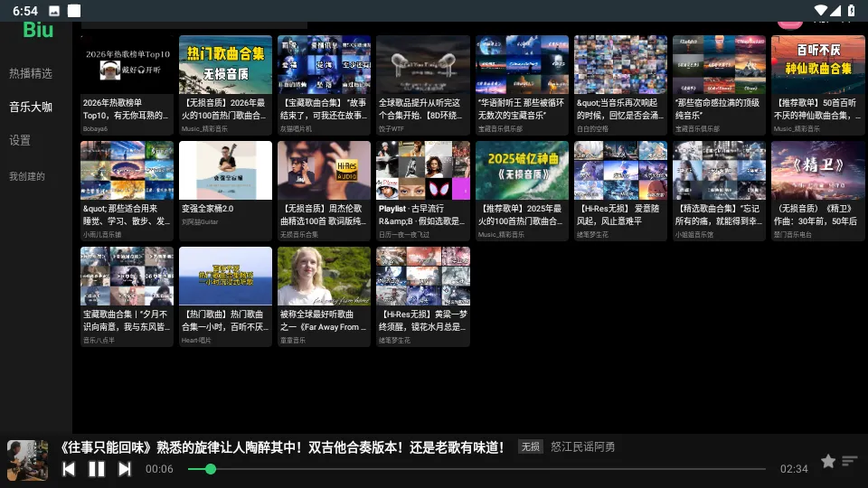The width and height of the screenshot is (868, 488).
Task: Open 热门歌曲合集一小时 card
Action: 225,297
